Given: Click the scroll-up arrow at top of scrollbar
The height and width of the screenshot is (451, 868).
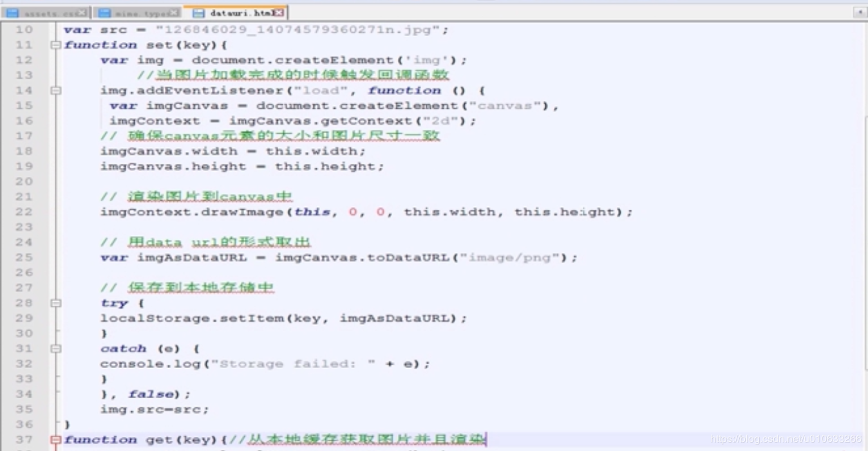Looking at the screenshot, I should click(859, 12).
